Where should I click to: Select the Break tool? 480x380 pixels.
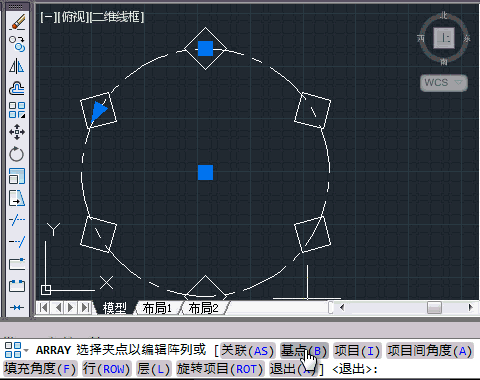pyautogui.click(x=17, y=286)
